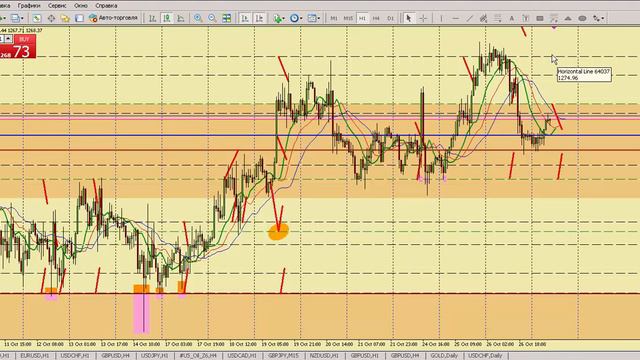The image size is (640, 360).
Task: Select the equidistant channel tool
Action: click(x=484, y=18)
